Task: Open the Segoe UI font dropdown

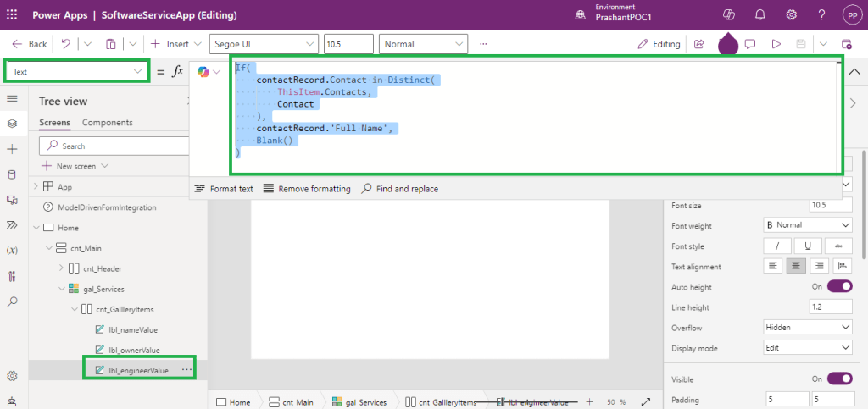Action: pos(263,44)
